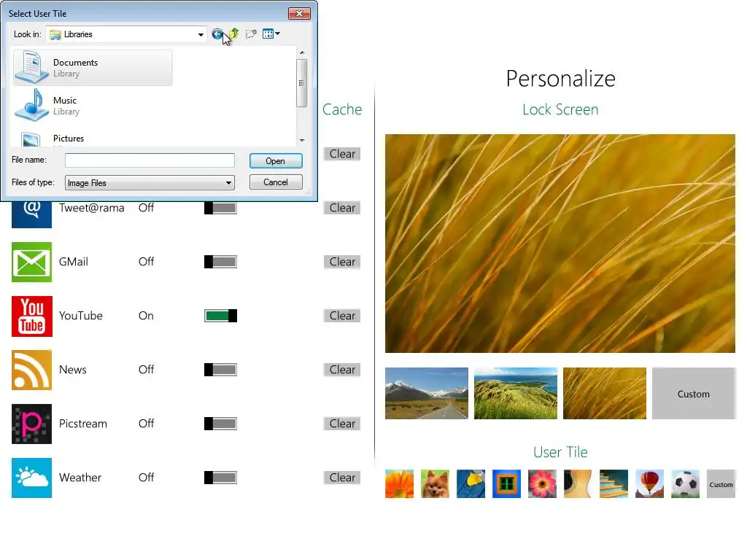Clear cache for Picstream
The image size is (747, 560).
342,424
